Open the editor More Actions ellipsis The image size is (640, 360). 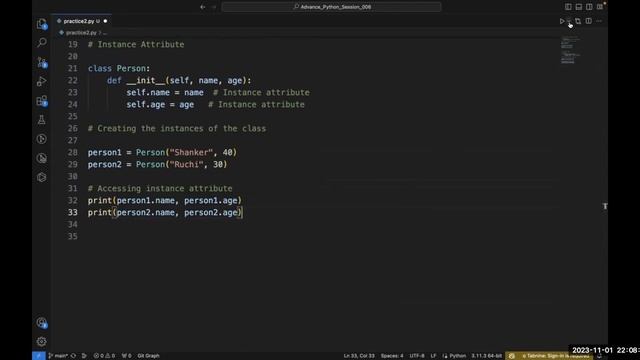(599, 21)
